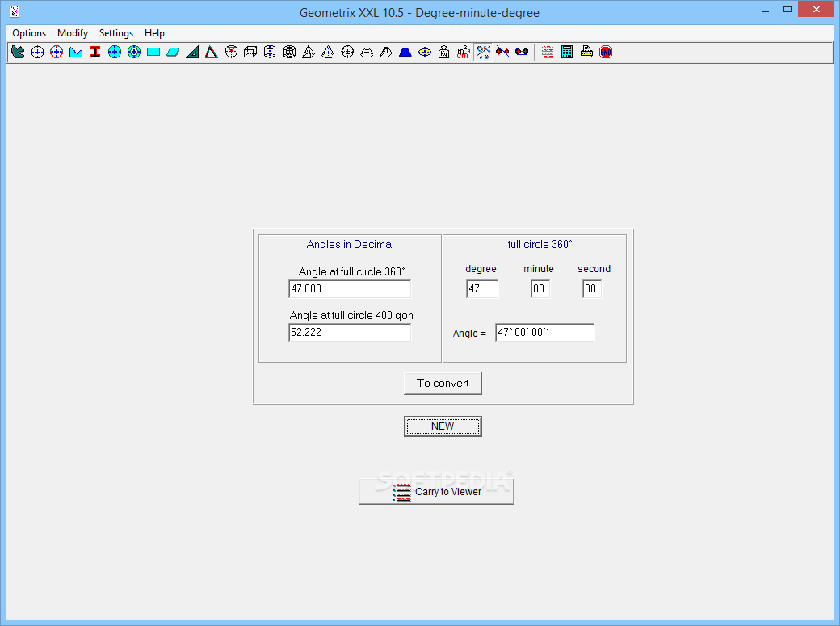Select the cyan parallelogram tool

tap(173, 52)
